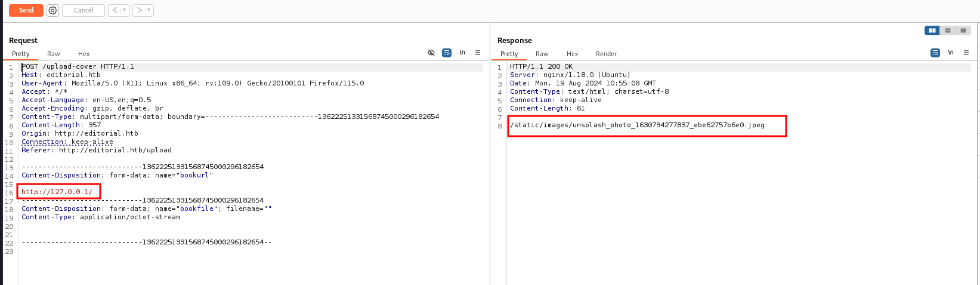Open the Response panel hamburger menu
This screenshot has width=980, height=285.
tap(966, 53)
